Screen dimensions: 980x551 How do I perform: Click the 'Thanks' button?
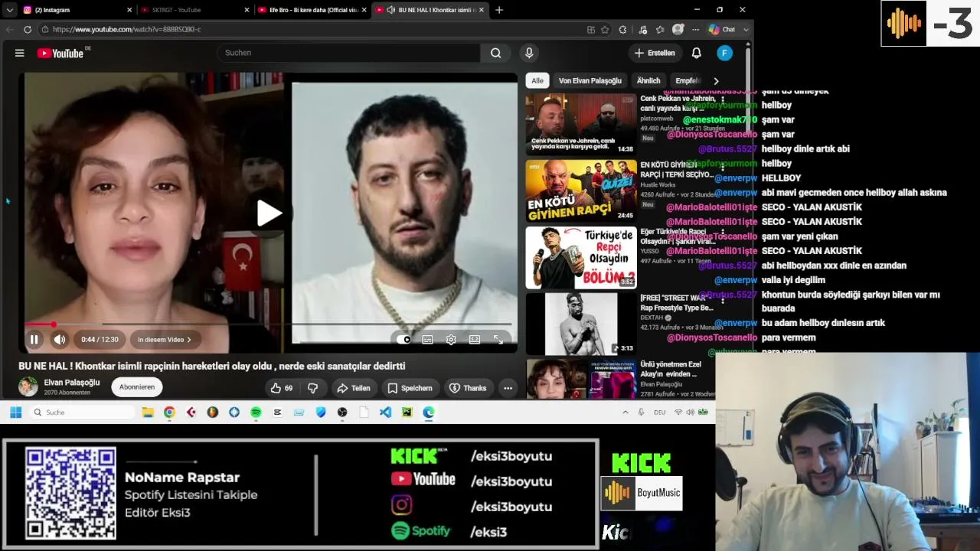[x=468, y=388]
